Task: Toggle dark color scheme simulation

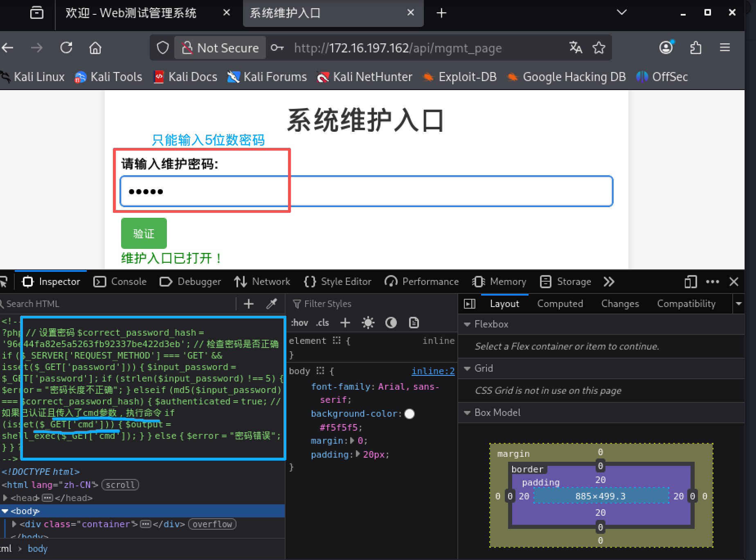Action: click(391, 323)
